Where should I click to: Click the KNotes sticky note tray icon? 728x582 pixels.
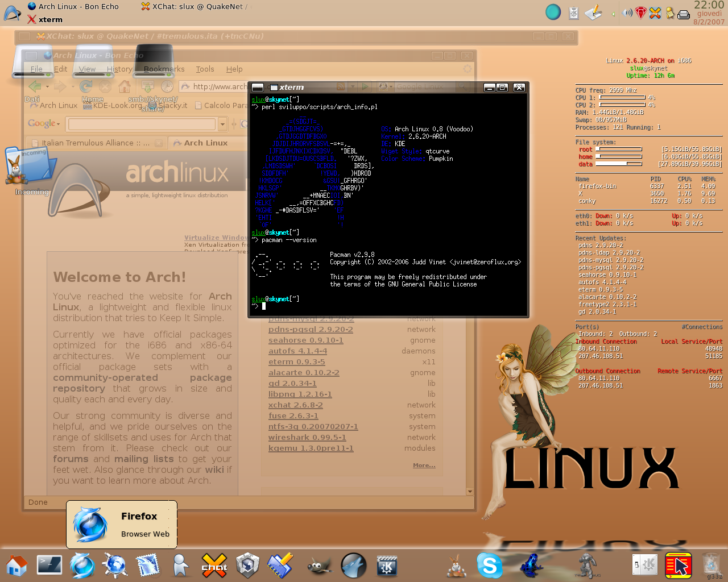[670, 13]
